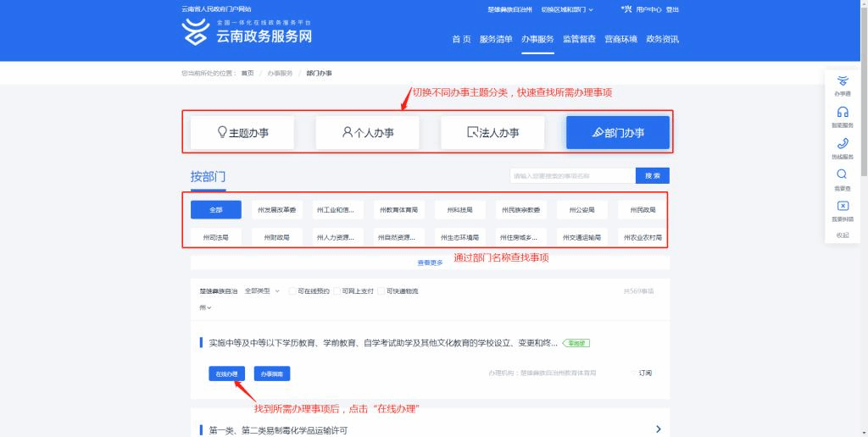Open 办事通 icon in right sidebar
This screenshot has width=868, height=437.
click(x=843, y=82)
